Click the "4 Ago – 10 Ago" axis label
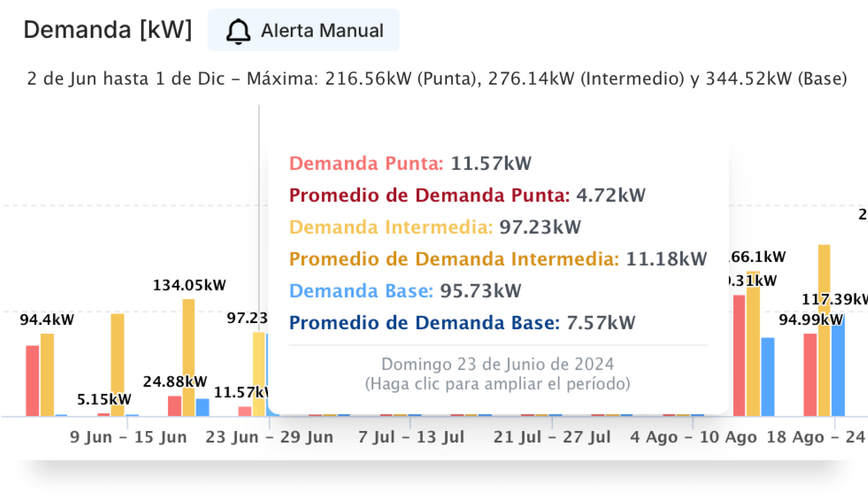868x500 pixels. [x=693, y=437]
